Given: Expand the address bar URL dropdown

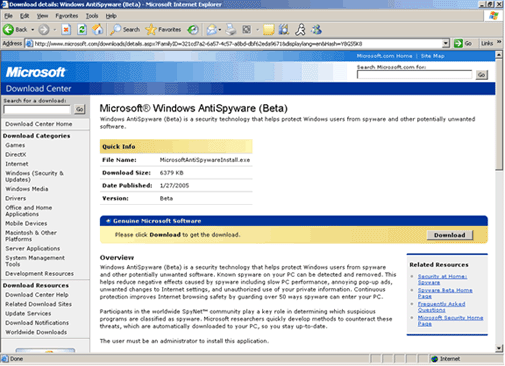Looking at the screenshot, I should [x=446, y=43].
